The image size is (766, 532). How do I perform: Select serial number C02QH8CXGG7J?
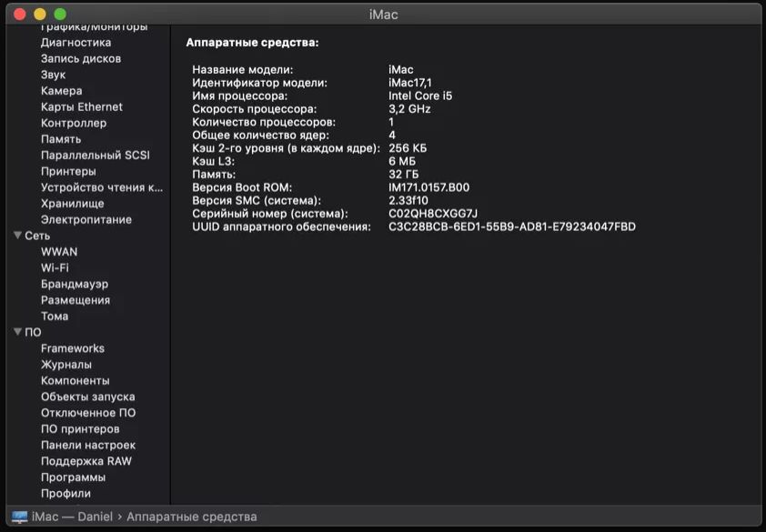tap(433, 214)
